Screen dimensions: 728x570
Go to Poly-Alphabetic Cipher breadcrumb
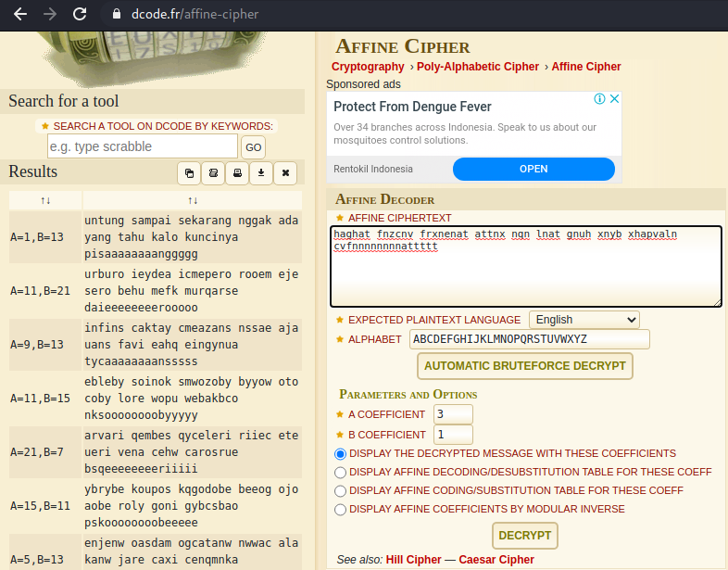[480, 67]
